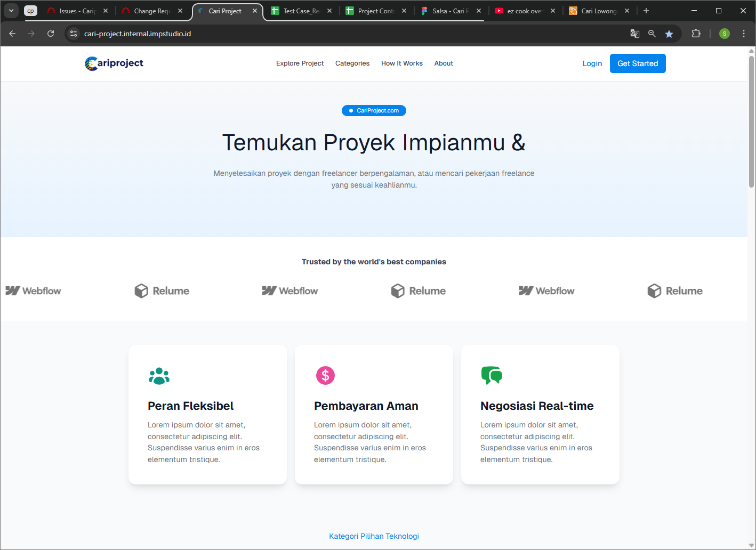
Task: Click the Login link
Action: click(592, 63)
